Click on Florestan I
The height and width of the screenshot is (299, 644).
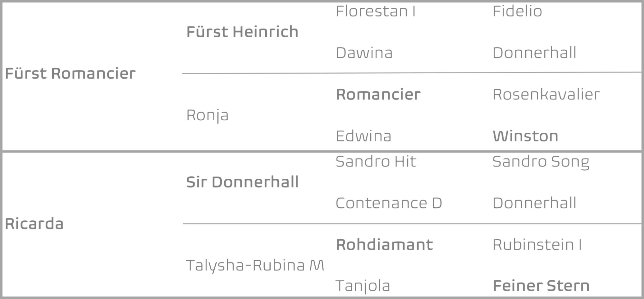pyautogui.click(x=375, y=11)
